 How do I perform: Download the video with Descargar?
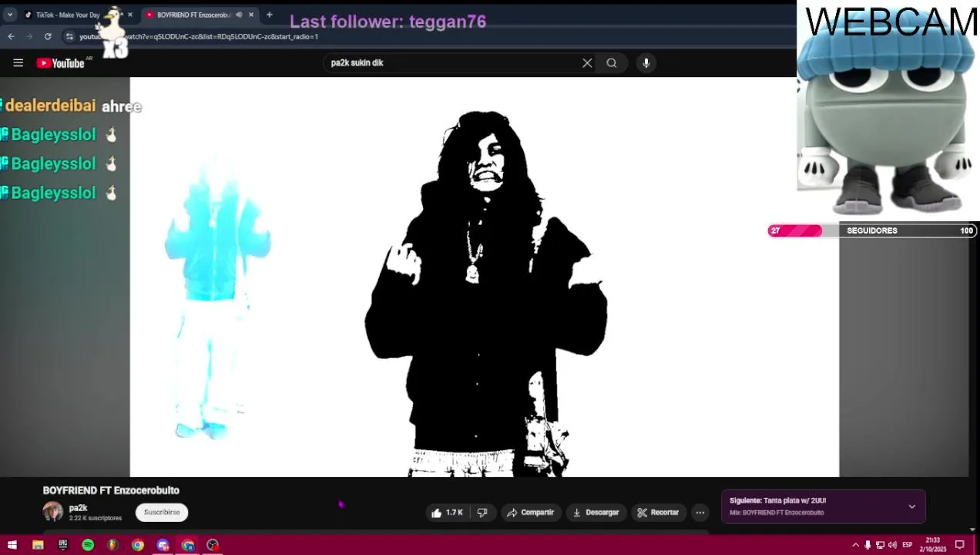coord(596,513)
